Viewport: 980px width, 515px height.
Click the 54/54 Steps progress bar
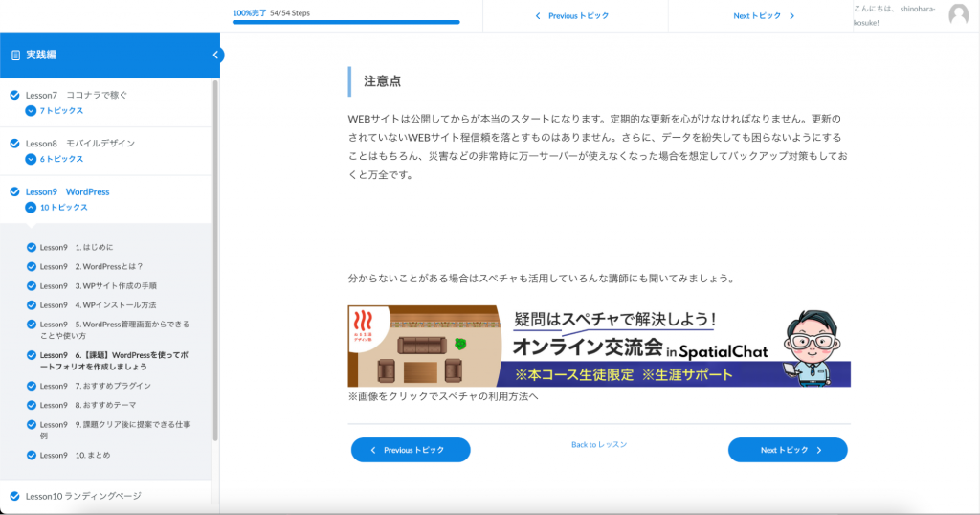[345, 21]
